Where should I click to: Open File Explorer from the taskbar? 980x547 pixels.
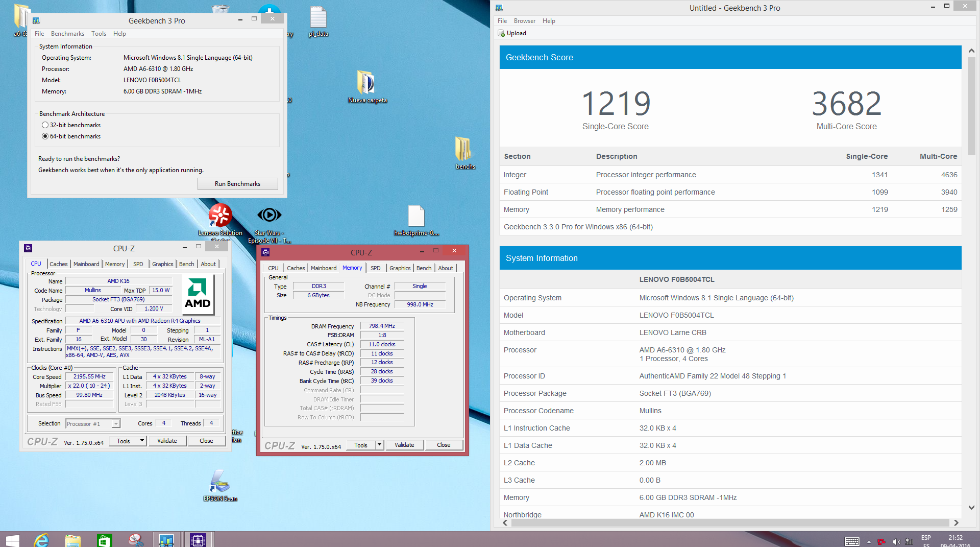coord(73,540)
